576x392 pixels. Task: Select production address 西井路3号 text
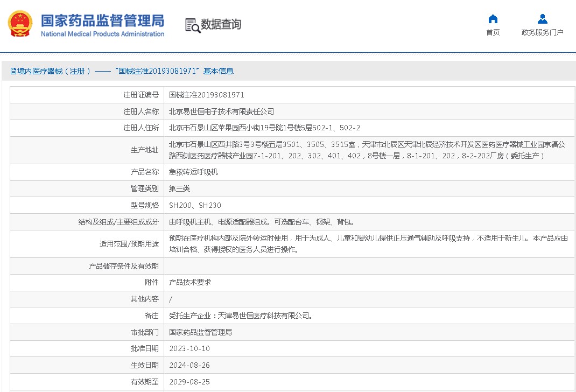(367, 150)
